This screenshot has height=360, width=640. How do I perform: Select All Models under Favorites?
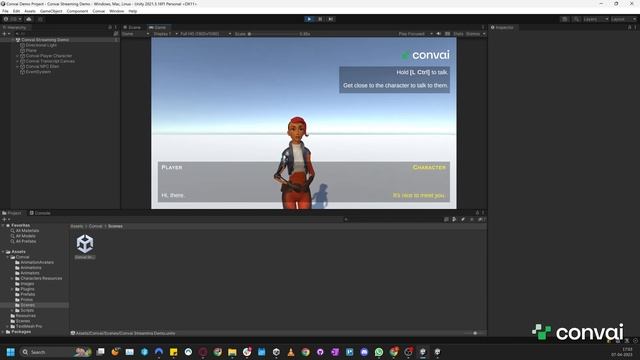(x=25, y=236)
